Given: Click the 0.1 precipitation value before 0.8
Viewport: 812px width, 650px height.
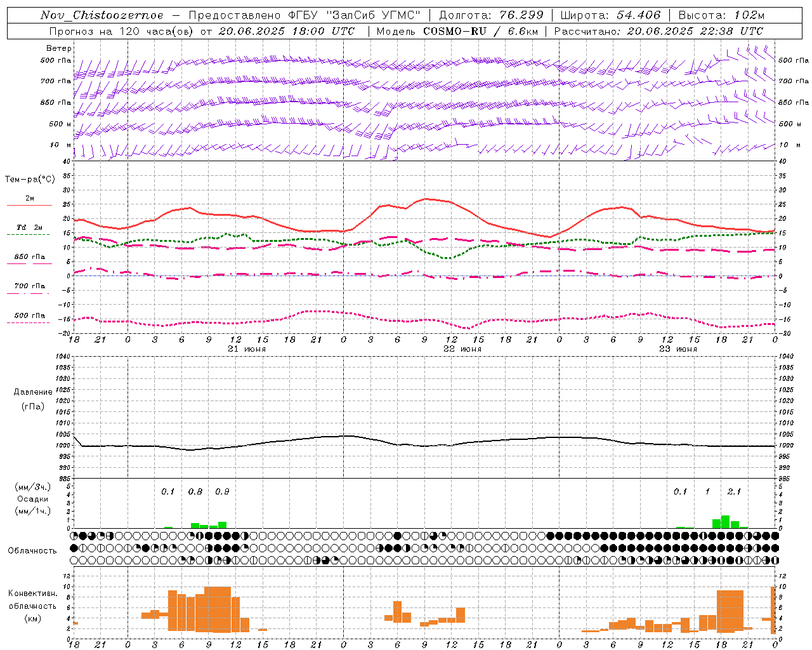Looking at the screenshot, I should click(x=167, y=492).
